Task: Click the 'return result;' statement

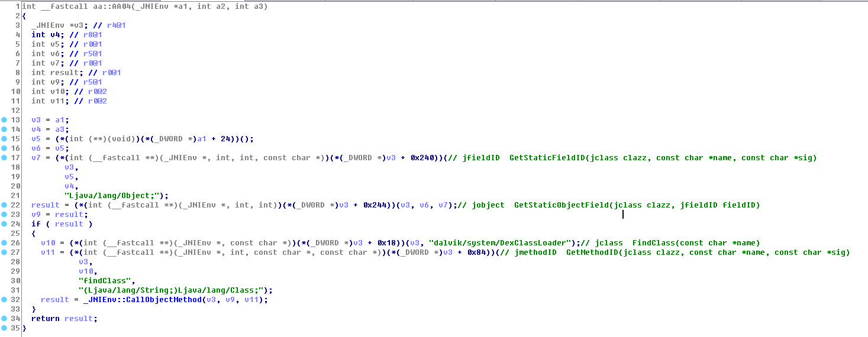Action: 64,319
